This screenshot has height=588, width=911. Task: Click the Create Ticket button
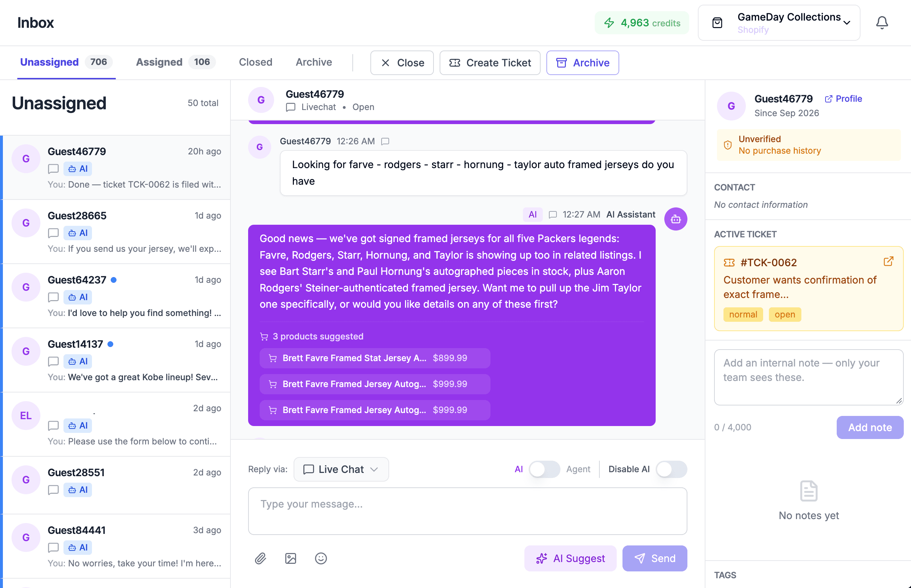click(x=490, y=63)
